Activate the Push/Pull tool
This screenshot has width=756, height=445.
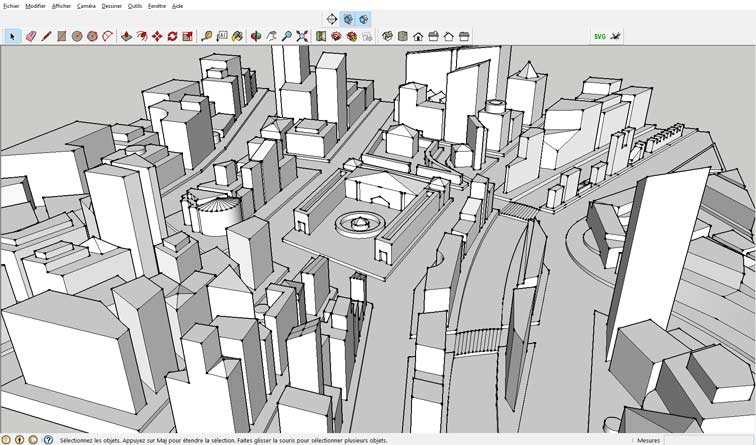[x=126, y=36]
